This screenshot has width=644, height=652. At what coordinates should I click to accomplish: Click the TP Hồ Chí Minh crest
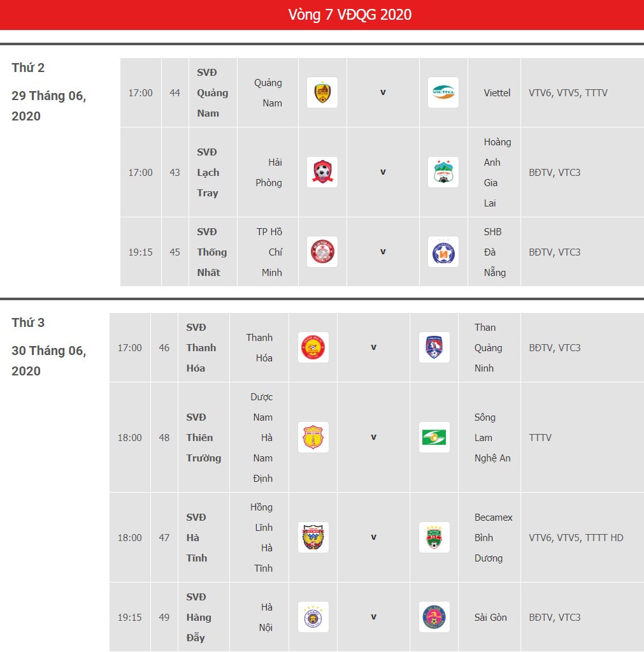(x=322, y=252)
